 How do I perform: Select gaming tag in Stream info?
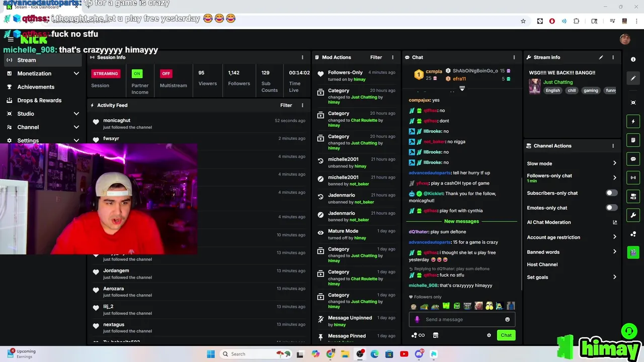[591, 90]
